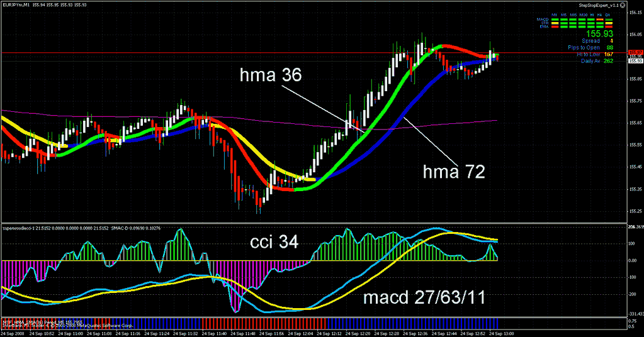Click the 155.65 price axis label

(636, 123)
